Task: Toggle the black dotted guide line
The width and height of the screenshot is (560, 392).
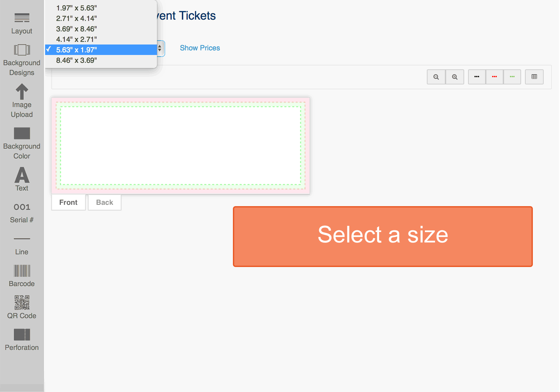Action: point(477,77)
